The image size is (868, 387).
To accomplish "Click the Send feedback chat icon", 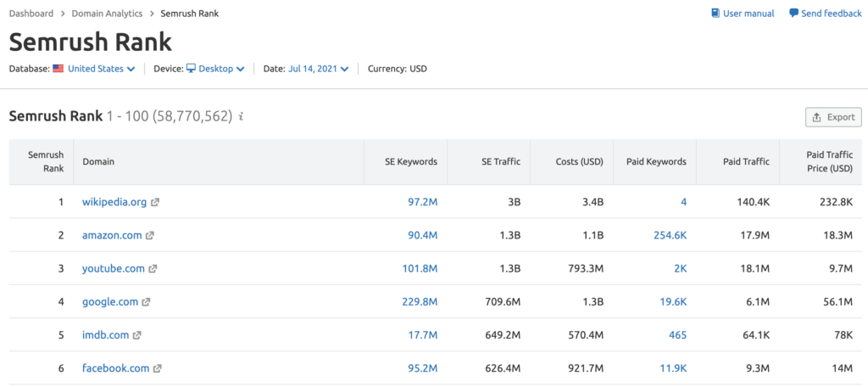I will point(793,14).
